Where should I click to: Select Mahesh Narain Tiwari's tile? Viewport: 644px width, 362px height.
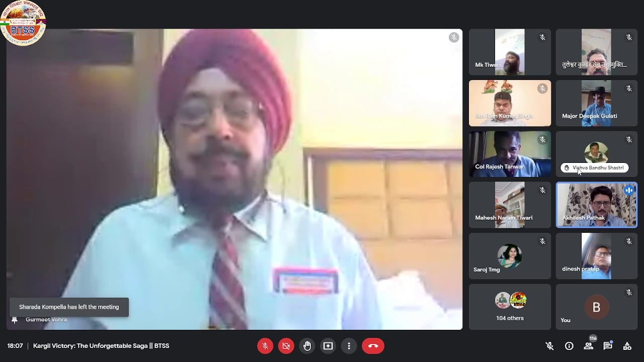pos(510,205)
